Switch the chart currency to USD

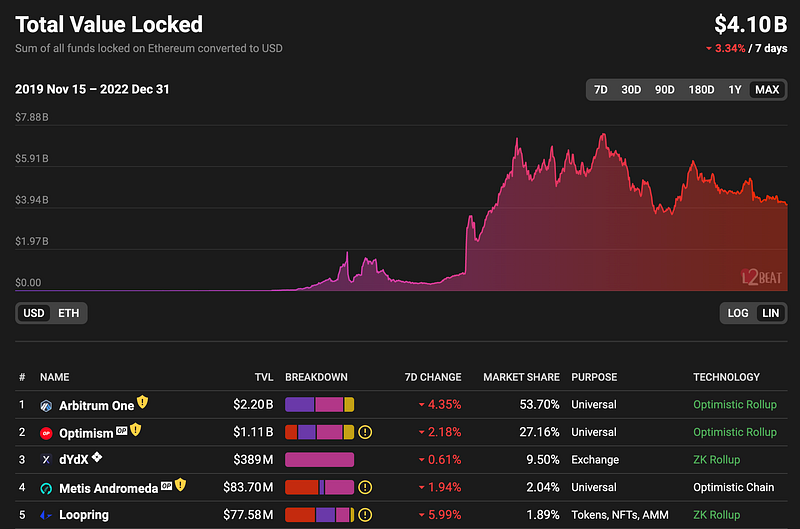click(34, 313)
